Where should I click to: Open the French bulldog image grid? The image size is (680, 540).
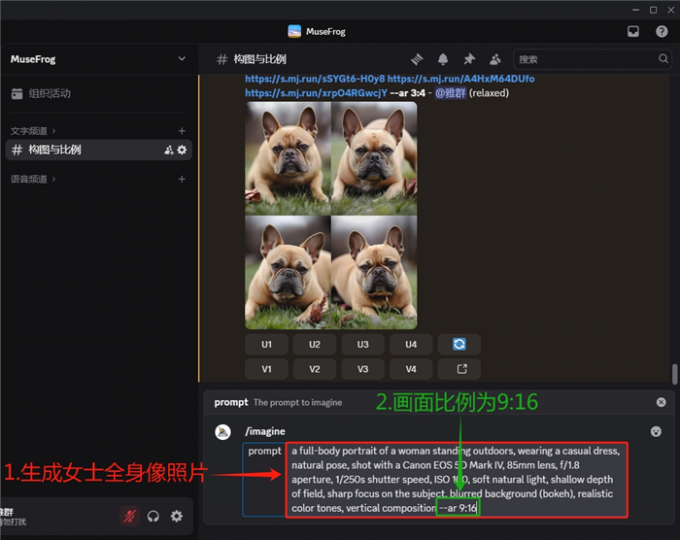click(x=331, y=215)
